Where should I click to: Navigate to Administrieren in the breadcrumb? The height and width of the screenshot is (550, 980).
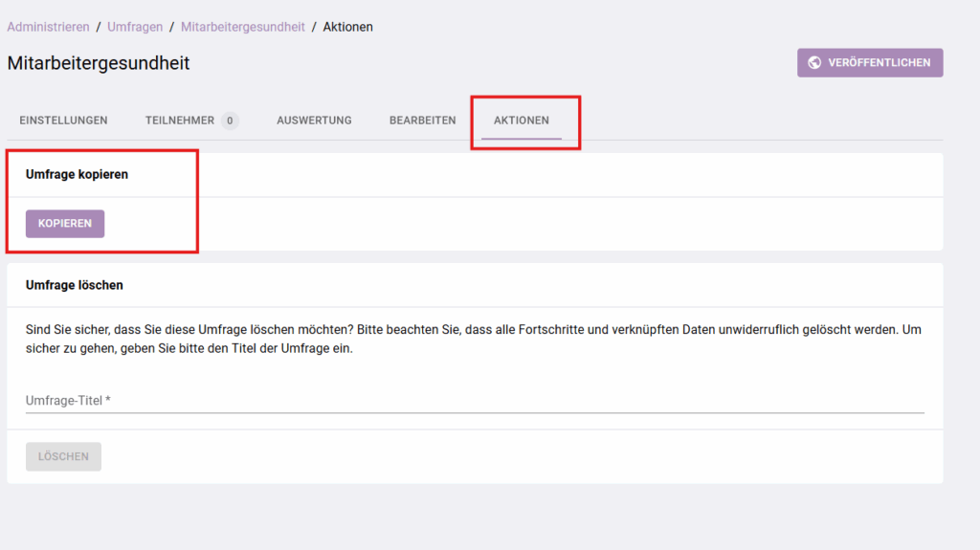pyautogui.click(x=48, y=27)
